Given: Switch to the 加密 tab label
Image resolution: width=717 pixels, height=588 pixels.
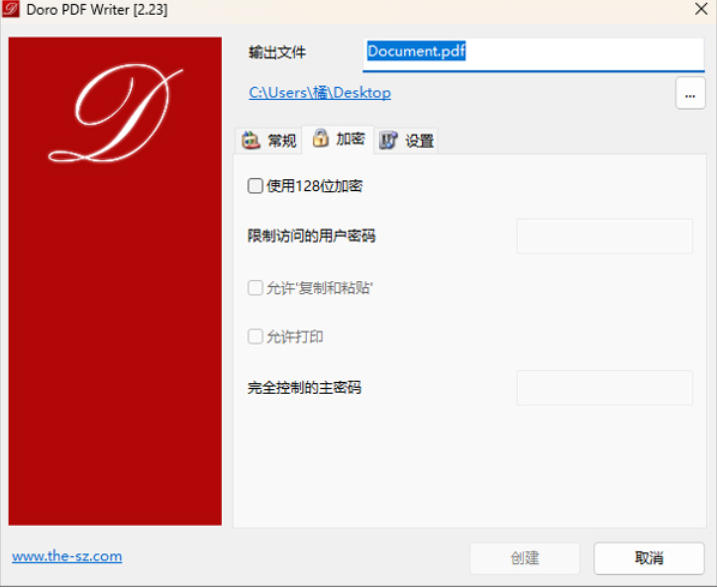Looking at the screenshot, I should click(351, 139).
